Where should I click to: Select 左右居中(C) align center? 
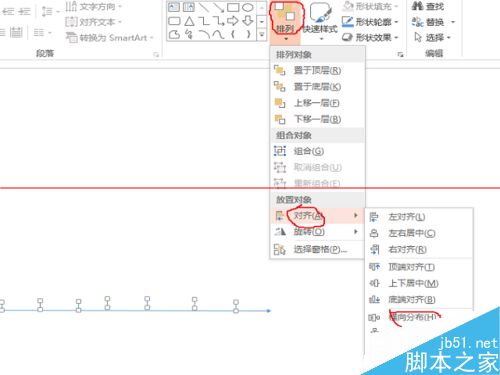tap(419, 233)
